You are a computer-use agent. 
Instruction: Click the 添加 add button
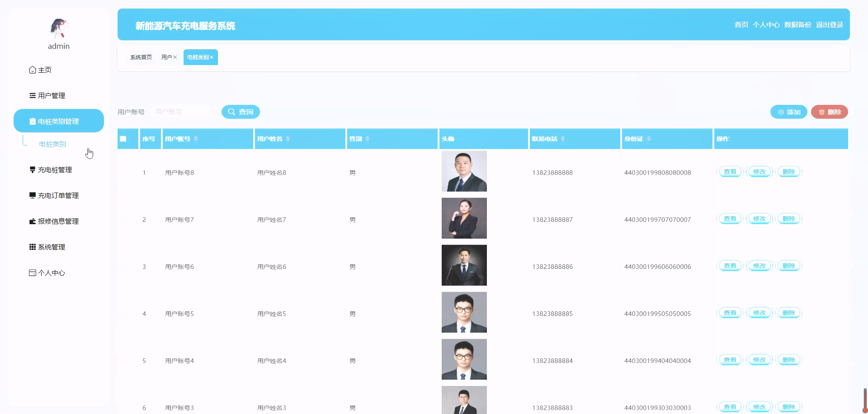(789, 112)
